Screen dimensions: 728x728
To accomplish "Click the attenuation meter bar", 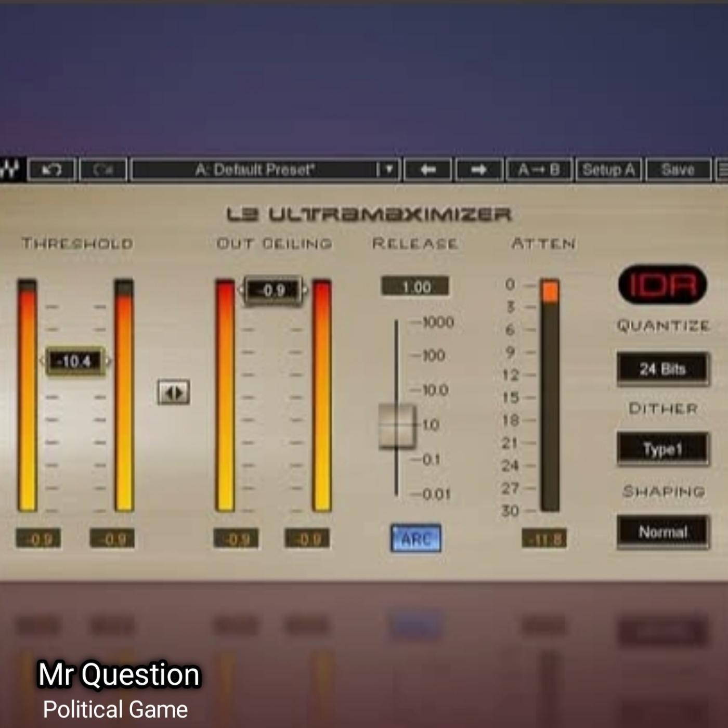I will 550,395.
